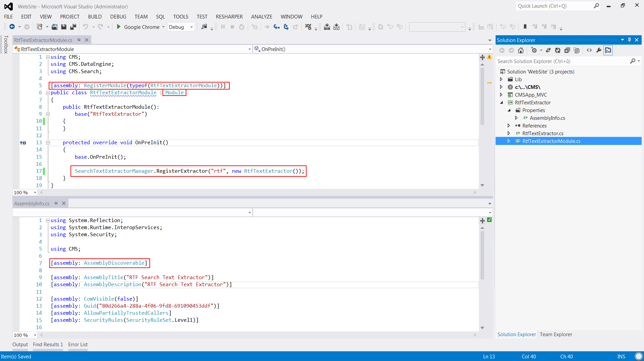The height and width of the screenshot is (361, 644).
Task: Click the Open File toolbar icon
Action: [x=54, y=27]
